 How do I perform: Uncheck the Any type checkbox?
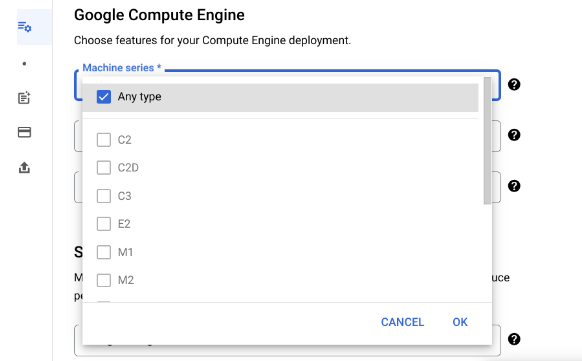point(104,97)
